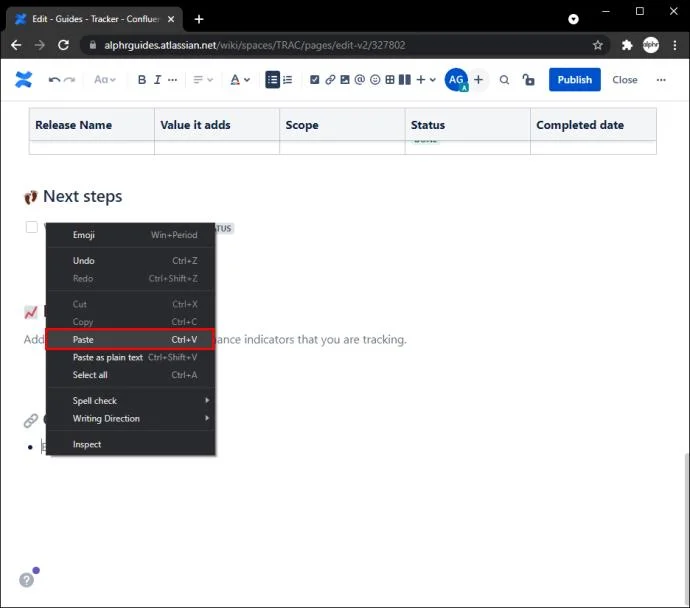690x608 pixels.
Task: Choose Select all from context menu
Action: click(x=131, y=375)
